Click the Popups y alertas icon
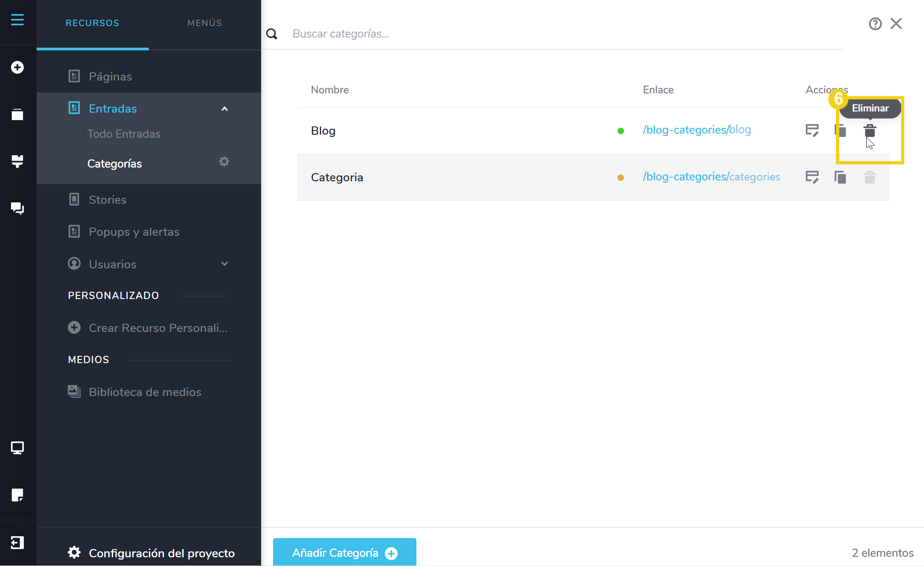The width and height of the screenshot is (924, 566). click(x=74, y=231)
